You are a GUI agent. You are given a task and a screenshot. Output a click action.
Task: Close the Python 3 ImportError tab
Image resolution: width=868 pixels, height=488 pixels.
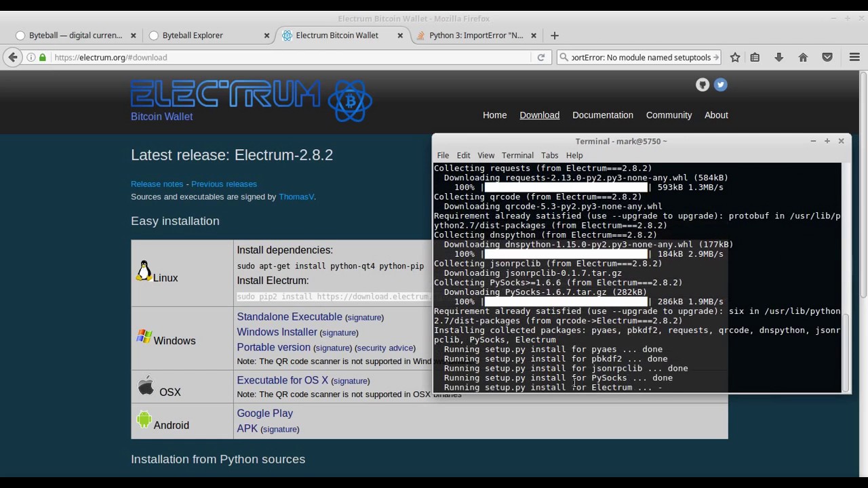point(534,35)
